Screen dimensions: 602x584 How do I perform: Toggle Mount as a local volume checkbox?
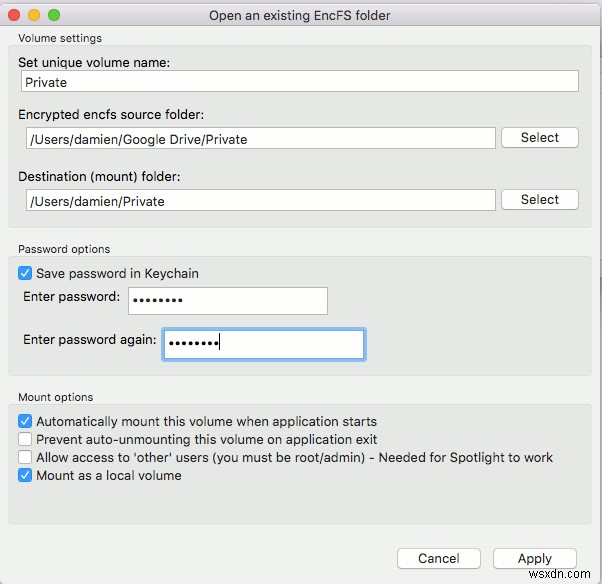coord(25,475)
